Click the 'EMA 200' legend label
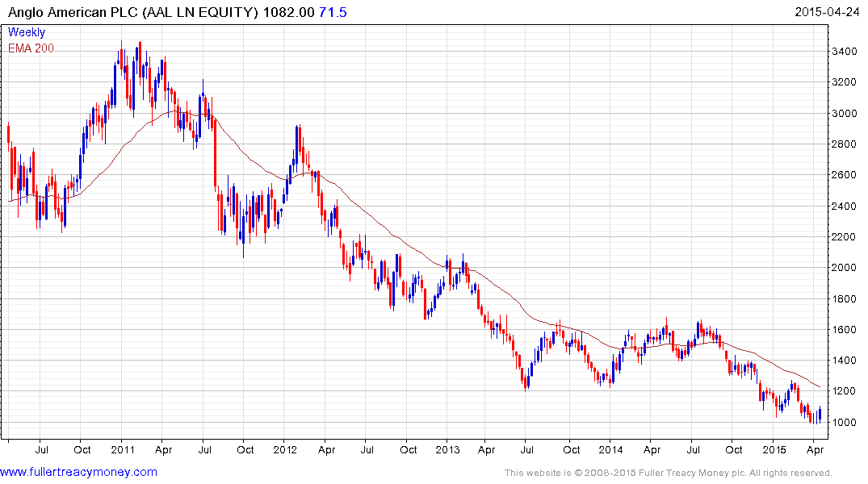868x484 pixels. (x=31, y=48)
